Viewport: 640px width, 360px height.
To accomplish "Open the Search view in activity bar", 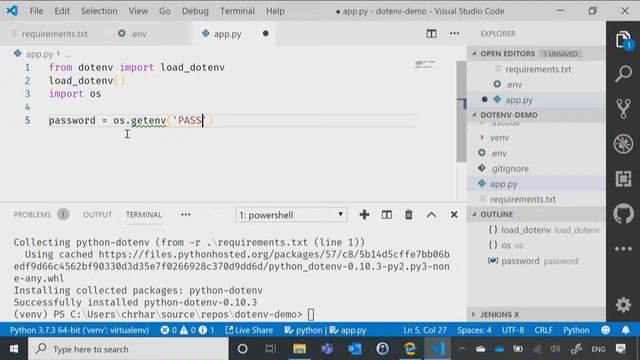I will (x=623, y=74).
